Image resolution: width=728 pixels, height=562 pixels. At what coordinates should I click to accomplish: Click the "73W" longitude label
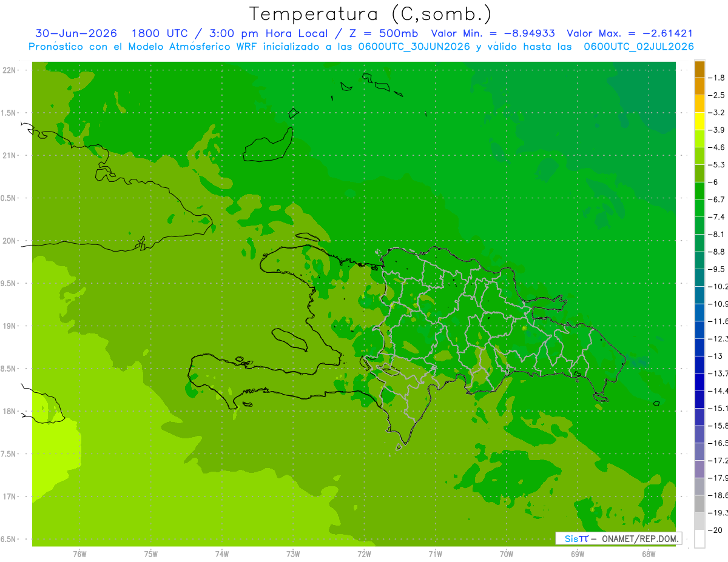pos(293,554)
